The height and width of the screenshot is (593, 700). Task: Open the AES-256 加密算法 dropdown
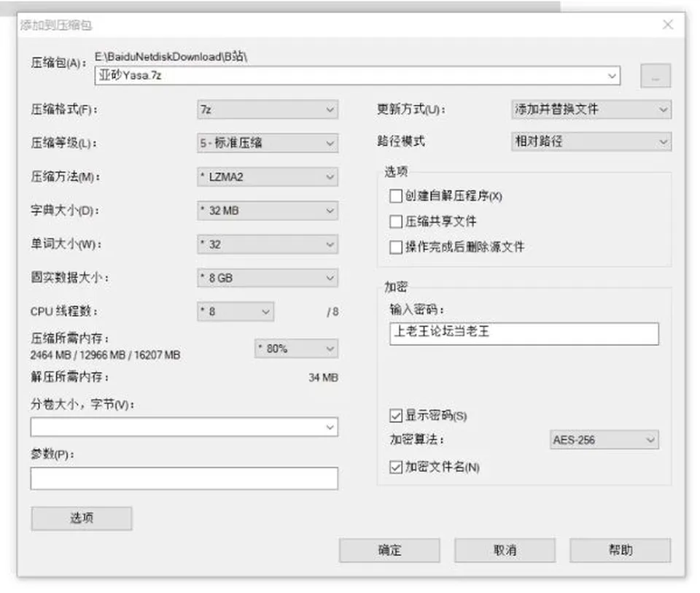click(x=604, y=440)
